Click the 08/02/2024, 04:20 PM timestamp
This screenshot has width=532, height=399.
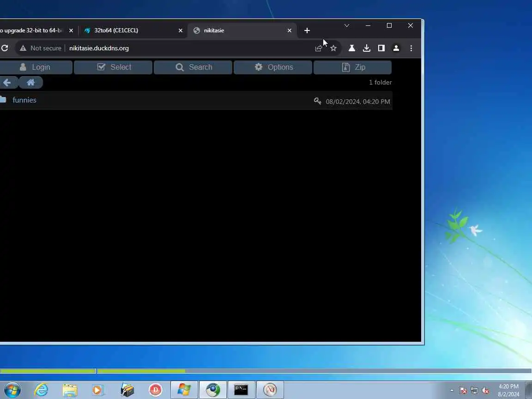(358, 102)
